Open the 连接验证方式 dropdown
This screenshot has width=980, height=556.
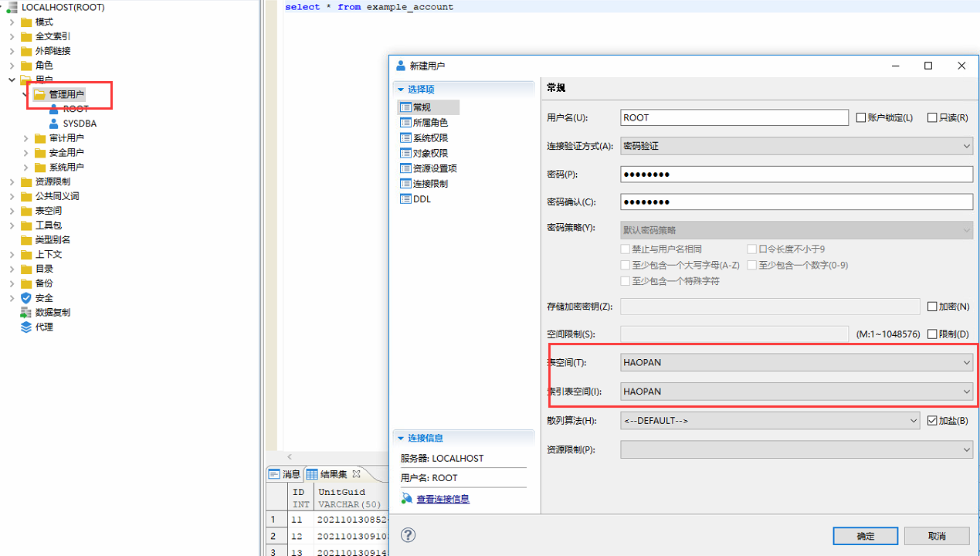point(796,146)
